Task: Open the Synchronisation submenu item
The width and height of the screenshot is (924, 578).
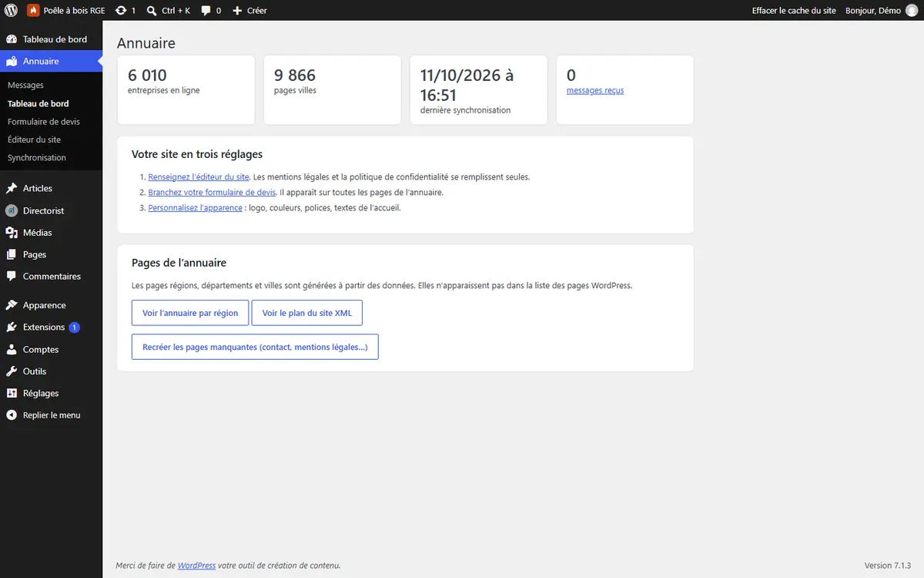Action: point(37,157)
